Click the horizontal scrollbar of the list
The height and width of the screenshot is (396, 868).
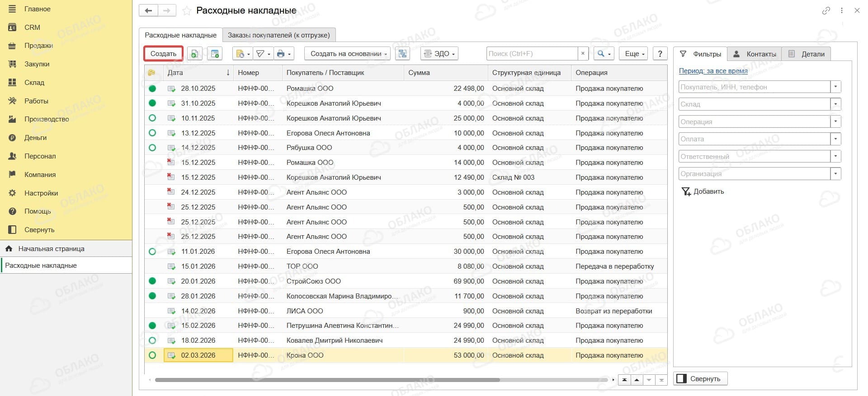327,380
